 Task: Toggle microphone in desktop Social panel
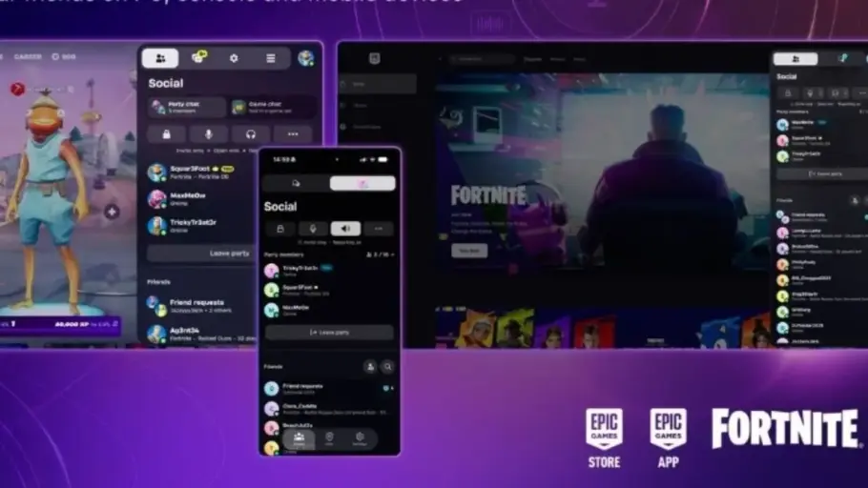(x=811, y=93)
